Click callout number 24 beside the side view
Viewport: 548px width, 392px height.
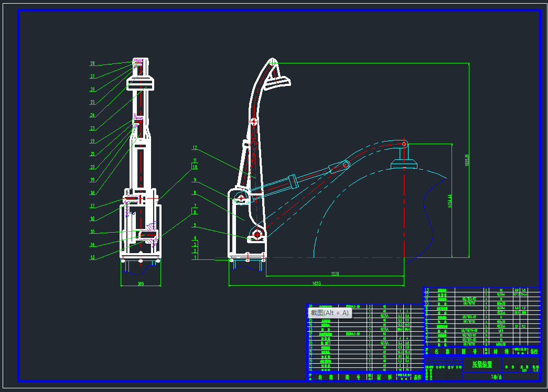tap(92, 115)
